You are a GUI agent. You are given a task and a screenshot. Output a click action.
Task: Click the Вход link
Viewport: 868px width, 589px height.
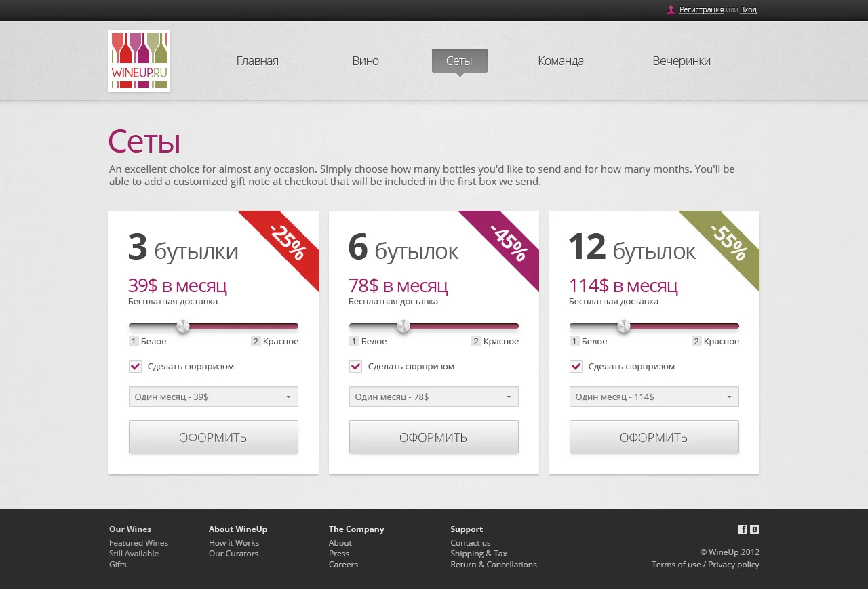click(x=748, y=9)
